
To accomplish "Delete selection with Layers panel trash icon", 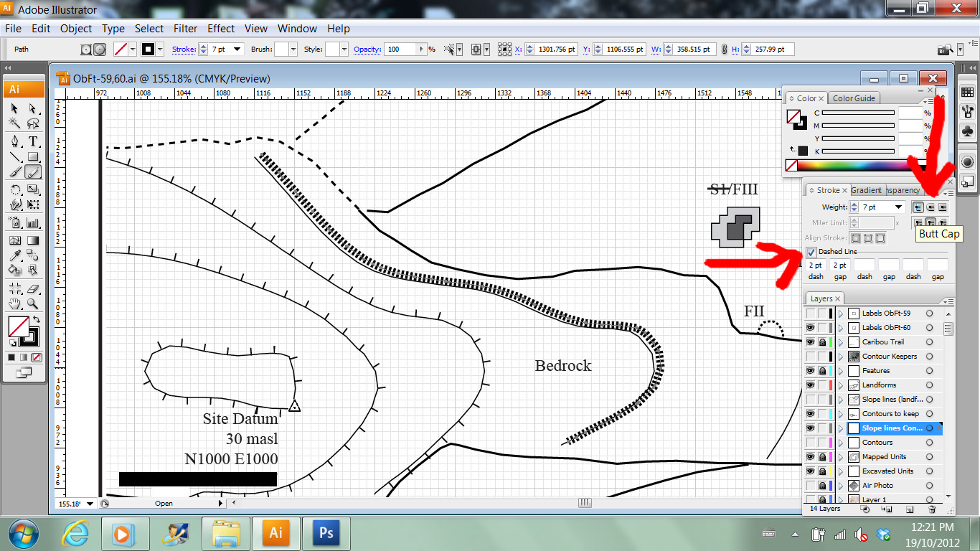I will 932,509.
